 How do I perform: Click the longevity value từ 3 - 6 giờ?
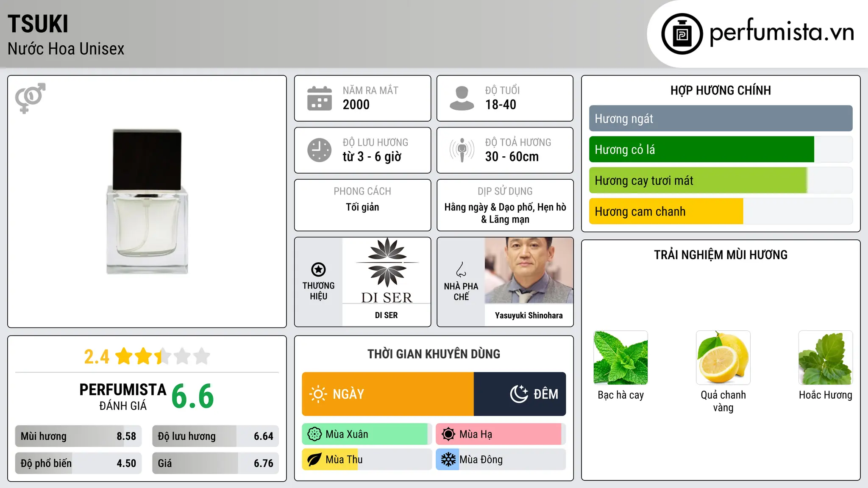(x=372, y=157)
